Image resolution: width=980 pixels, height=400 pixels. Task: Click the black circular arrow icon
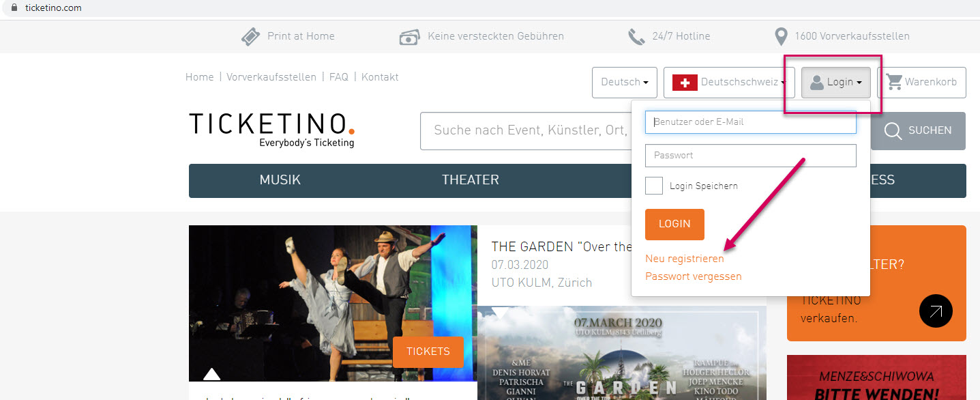pos(936,311)
